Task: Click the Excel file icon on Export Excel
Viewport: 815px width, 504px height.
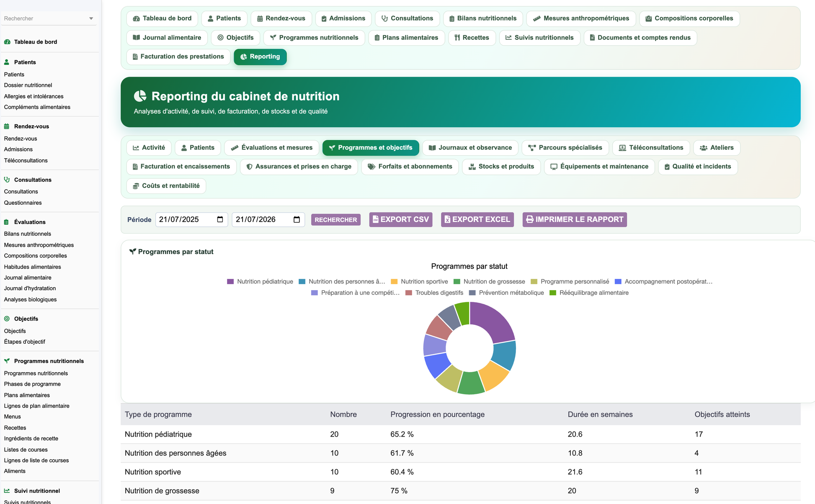Action: 447,219
